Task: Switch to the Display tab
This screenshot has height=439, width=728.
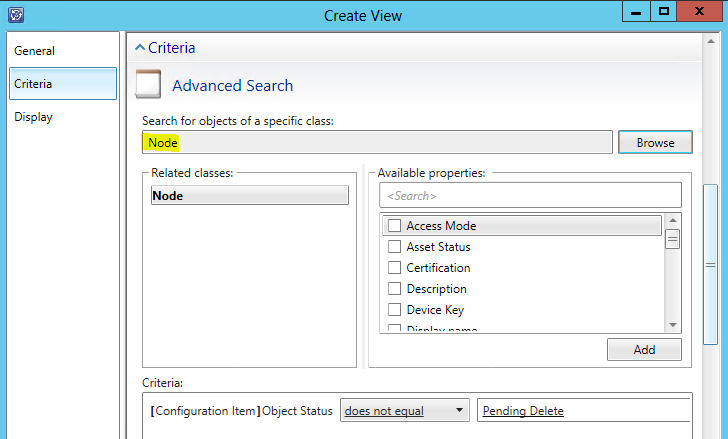Action: click(33, 117)
